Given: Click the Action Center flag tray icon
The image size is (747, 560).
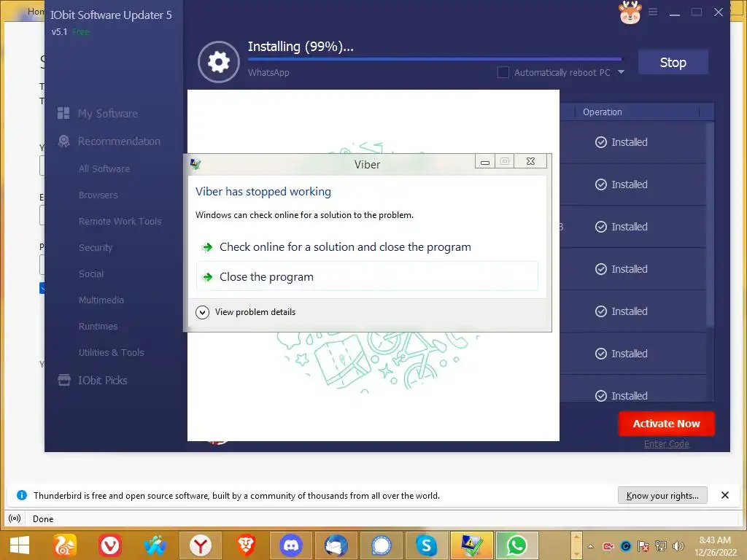Looking at the screenshot, I should tap(643, 546).
